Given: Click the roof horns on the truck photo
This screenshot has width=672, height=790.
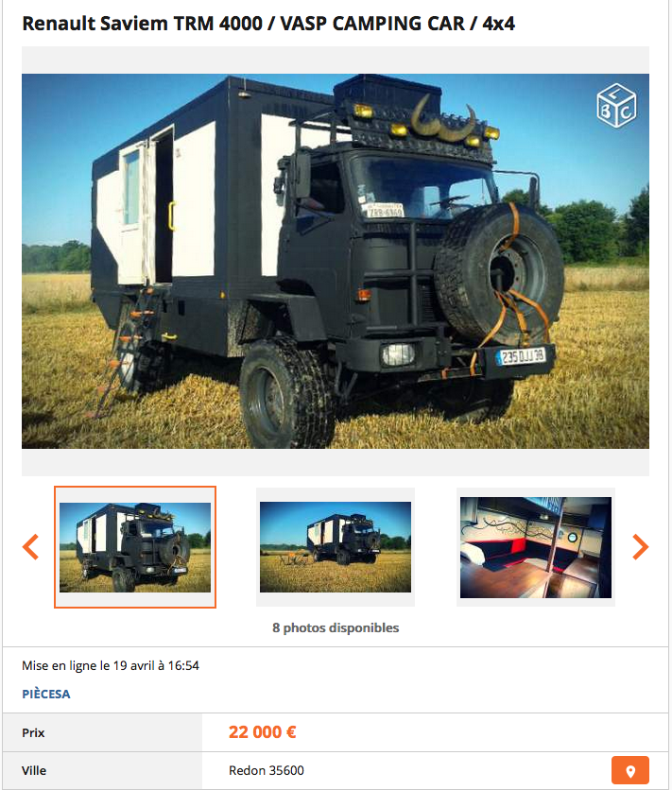Looking at the screenshot, I should pyautogui.click(x=443, y=121).
